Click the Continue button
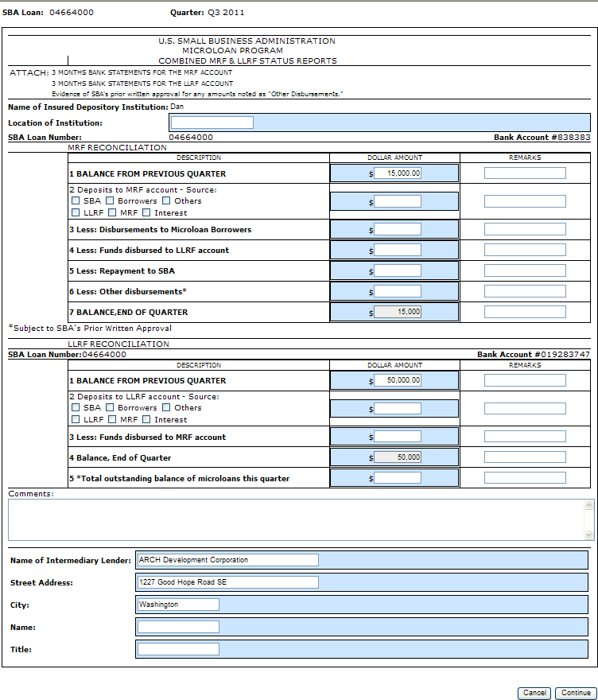This screenshot has width=598, height=700. [574, 693]
